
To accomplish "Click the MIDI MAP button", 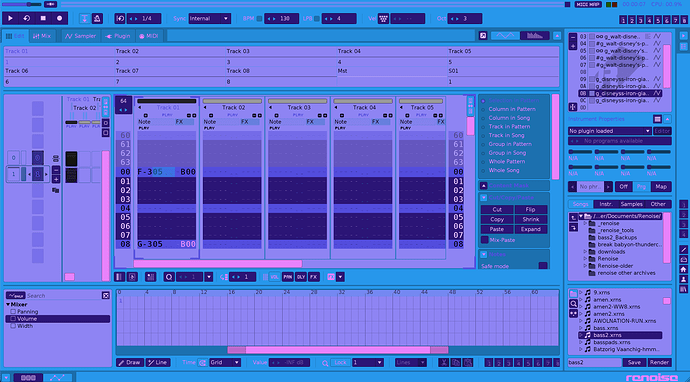I will pyautogui.click(x=589, y=4).
